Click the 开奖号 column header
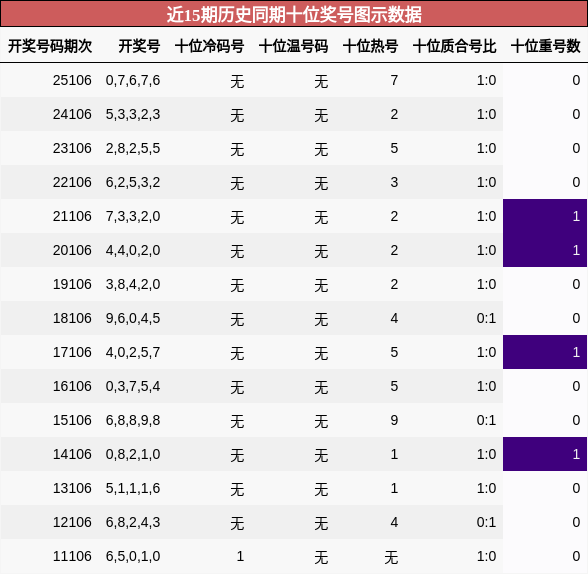This screenshot has width=588, height=574. click(x=140, y=46)
